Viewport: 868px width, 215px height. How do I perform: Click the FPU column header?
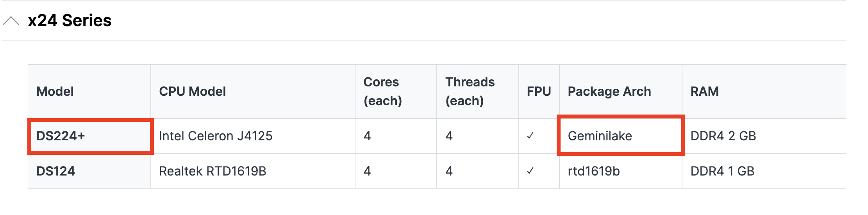click(x=539, y=91)
